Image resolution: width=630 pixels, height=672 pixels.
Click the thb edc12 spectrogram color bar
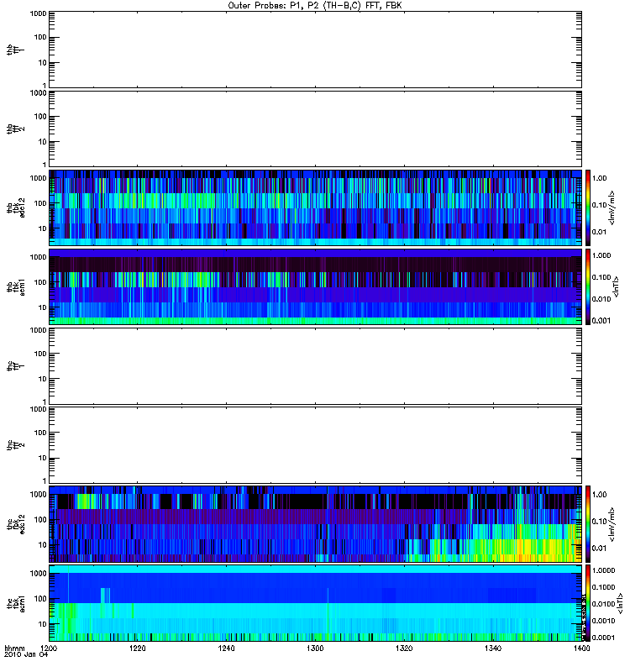click(588, 207)
